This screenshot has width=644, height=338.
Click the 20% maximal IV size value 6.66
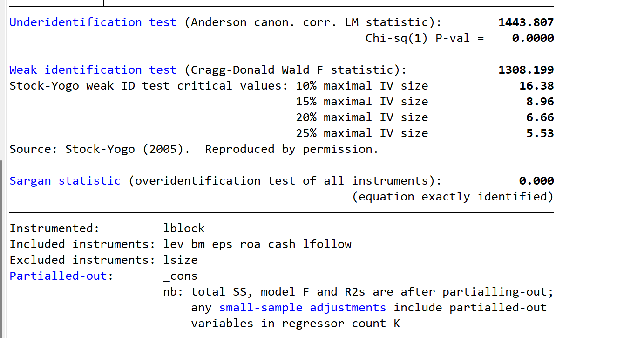(x=540, y=117)
